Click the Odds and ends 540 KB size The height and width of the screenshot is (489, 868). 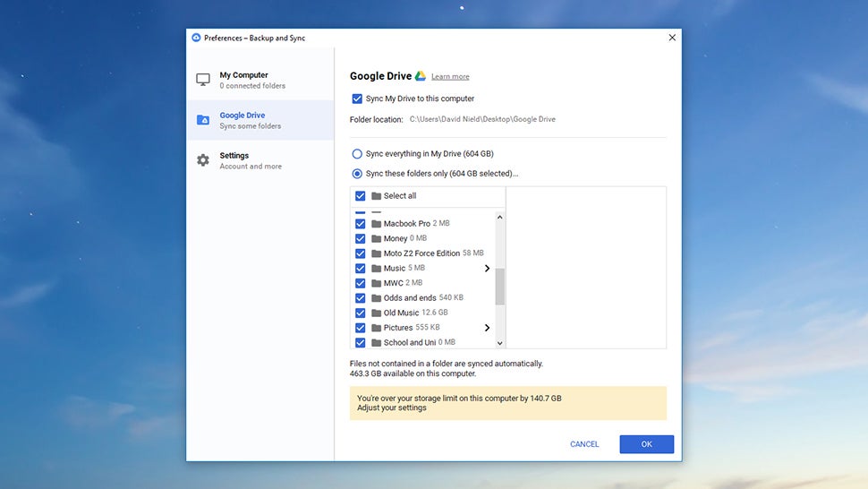click(x=451, y=297)
